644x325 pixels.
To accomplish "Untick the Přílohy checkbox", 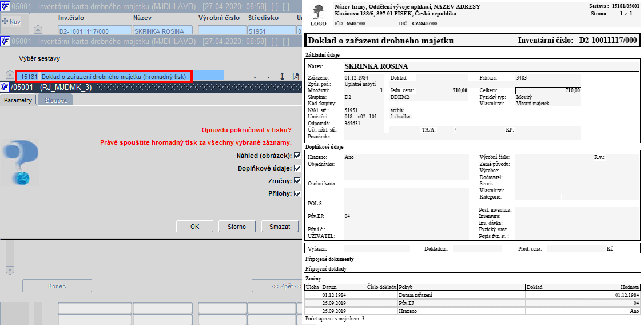I will 297,193.
